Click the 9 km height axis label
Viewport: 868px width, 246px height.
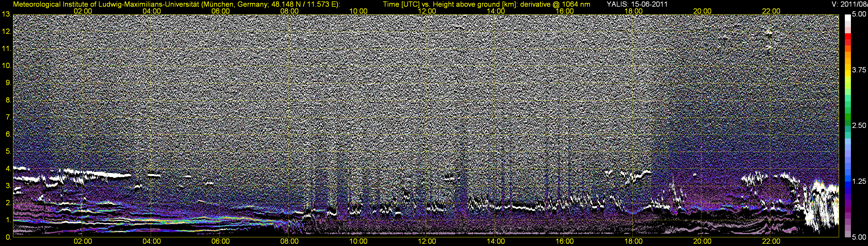pos(8,83)
